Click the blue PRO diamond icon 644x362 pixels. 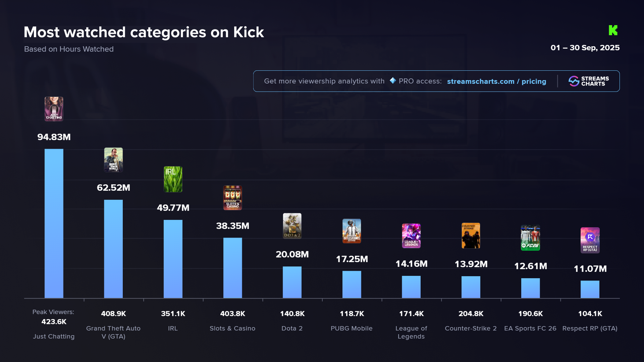[393, 80]
